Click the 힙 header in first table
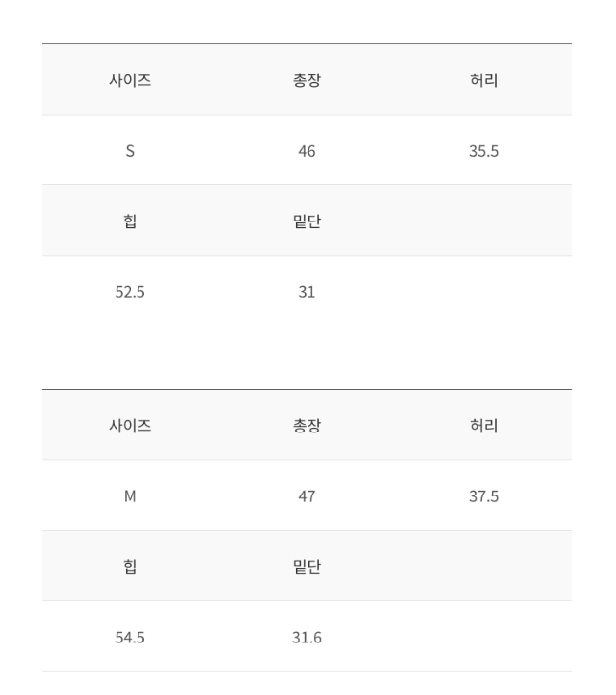 (130, 221)
